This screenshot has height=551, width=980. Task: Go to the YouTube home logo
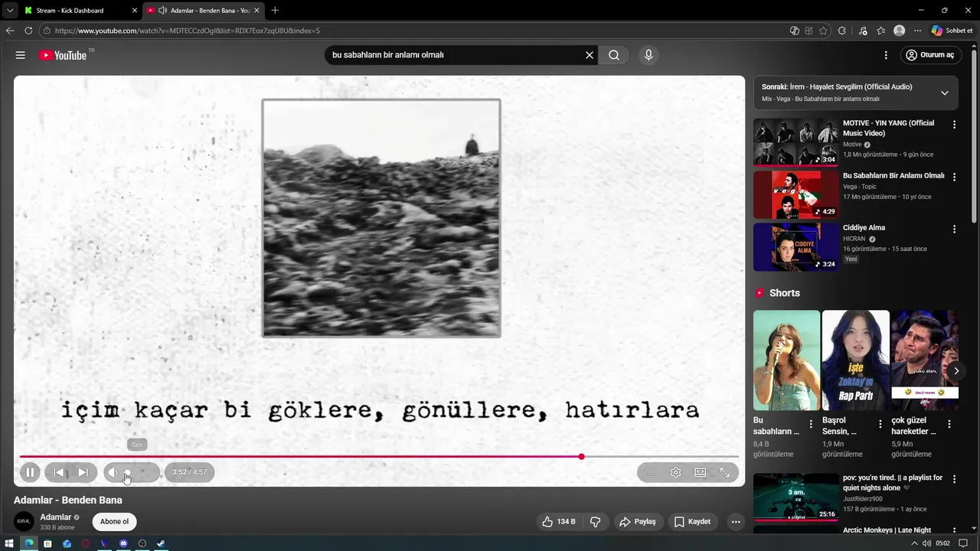63,55
